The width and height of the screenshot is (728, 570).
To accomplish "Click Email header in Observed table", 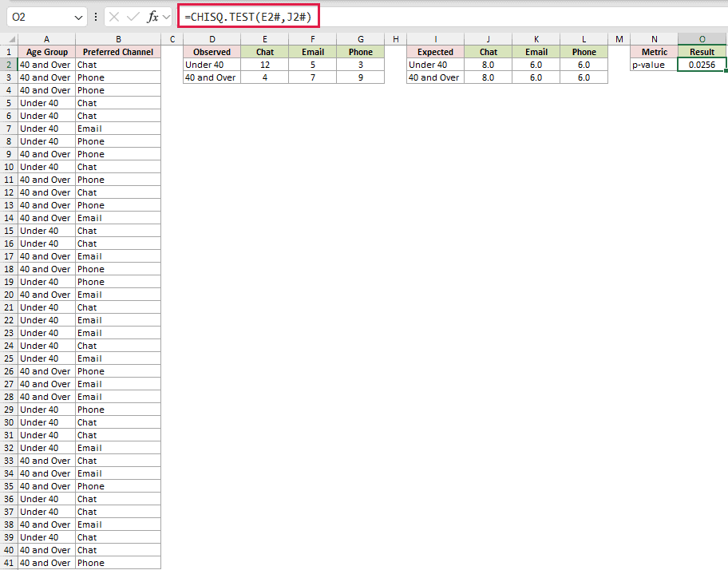I will 312,52.
